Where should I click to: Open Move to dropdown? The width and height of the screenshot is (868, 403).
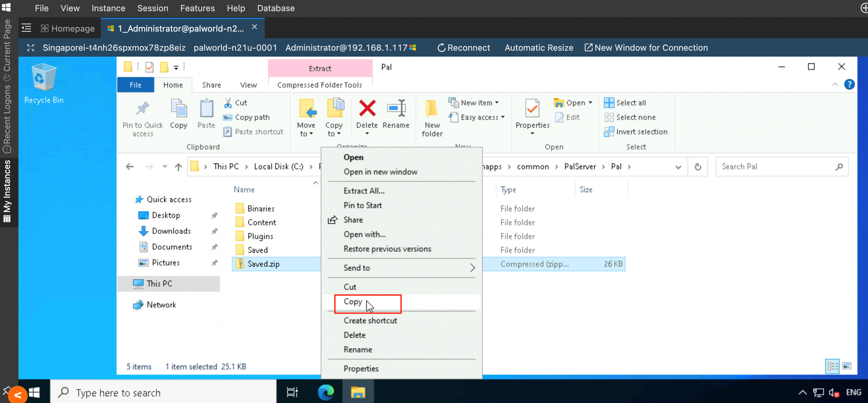(306, 129)
